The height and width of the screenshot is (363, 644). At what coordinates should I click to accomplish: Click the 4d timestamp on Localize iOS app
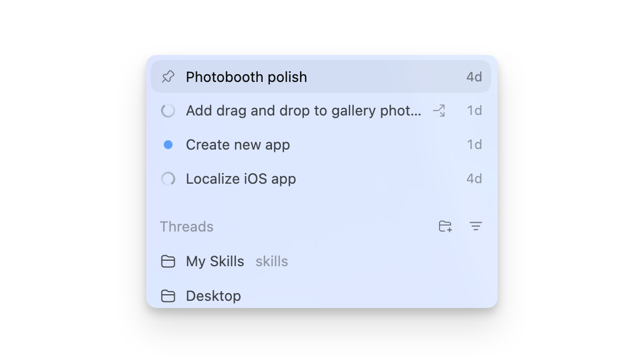pos(475,178)
